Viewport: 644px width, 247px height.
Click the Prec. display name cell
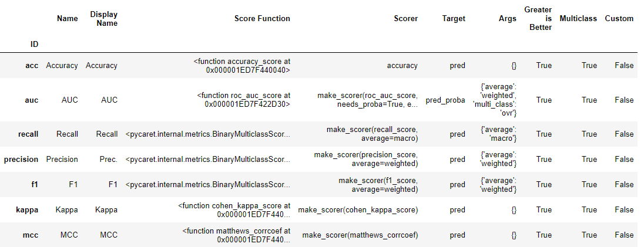tap(108, 159)
